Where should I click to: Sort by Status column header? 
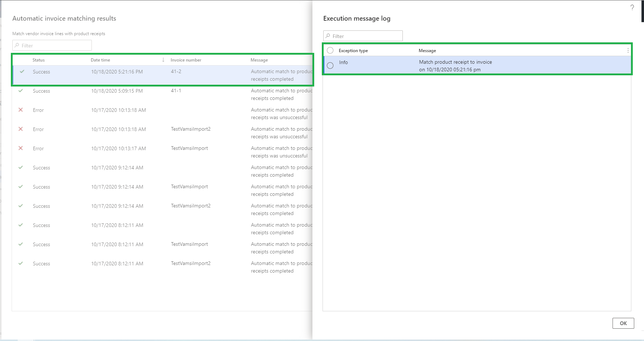[39, 60]
